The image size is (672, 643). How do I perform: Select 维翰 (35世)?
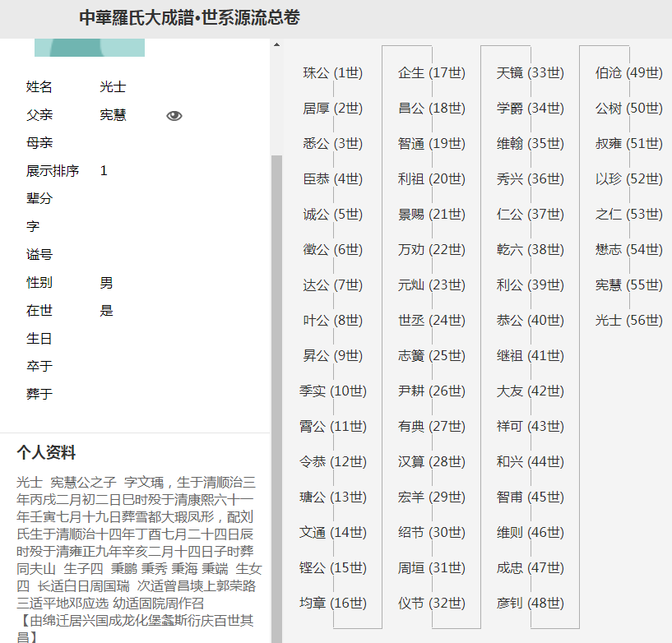click(531, 144)
